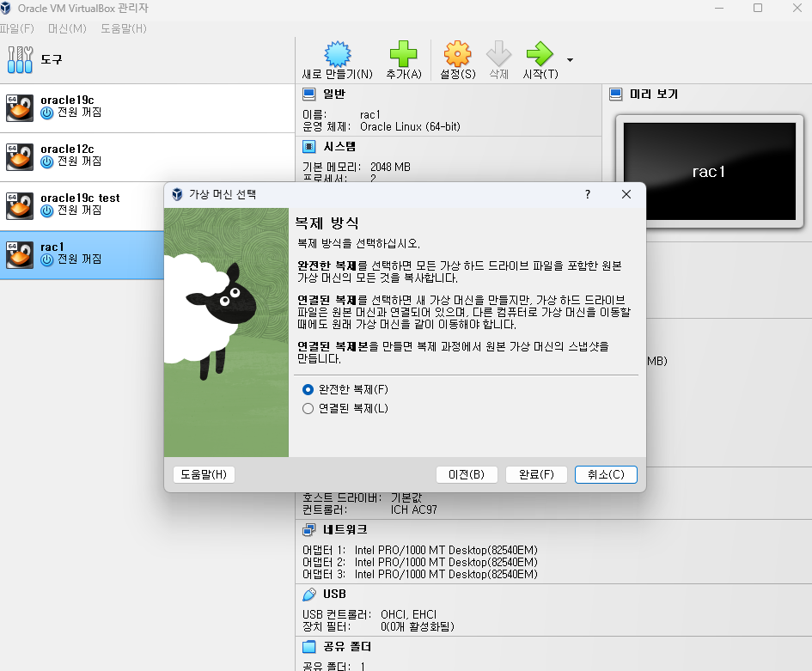
Task: Open Settings (설정) gear icon
Action: click(458, 54)
